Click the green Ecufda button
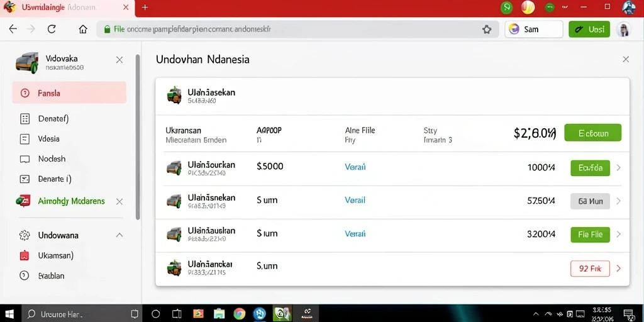The image size is (644, 322). (590, 168)
